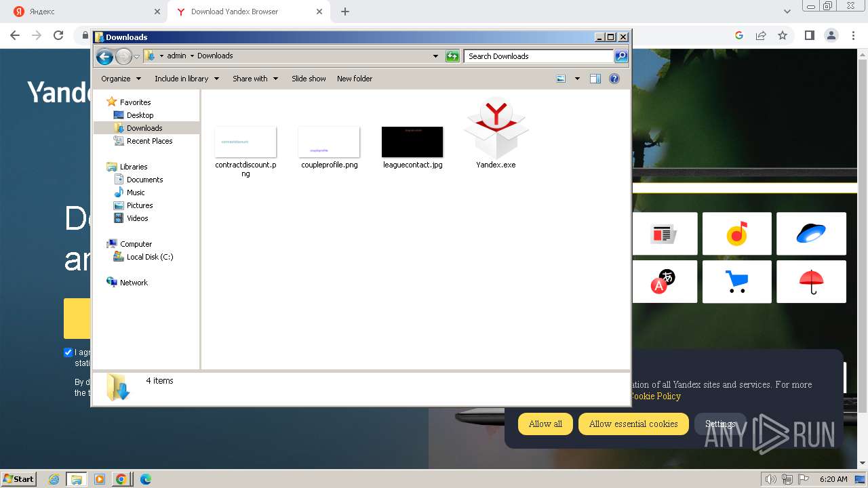The width and height of the screenshot is (868, 488).
Task: Open the Pictures library
Action: click(140, 205)
